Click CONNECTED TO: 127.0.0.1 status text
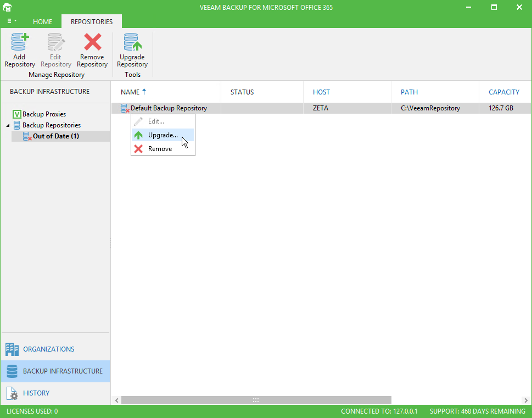The width and height of the screenshot is (532, 418). (379, 411)
